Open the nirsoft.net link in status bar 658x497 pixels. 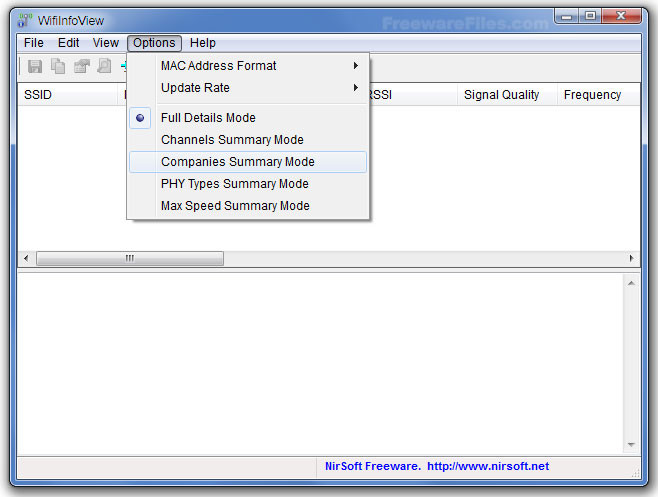pyautogui.click(x=488, y=466)
